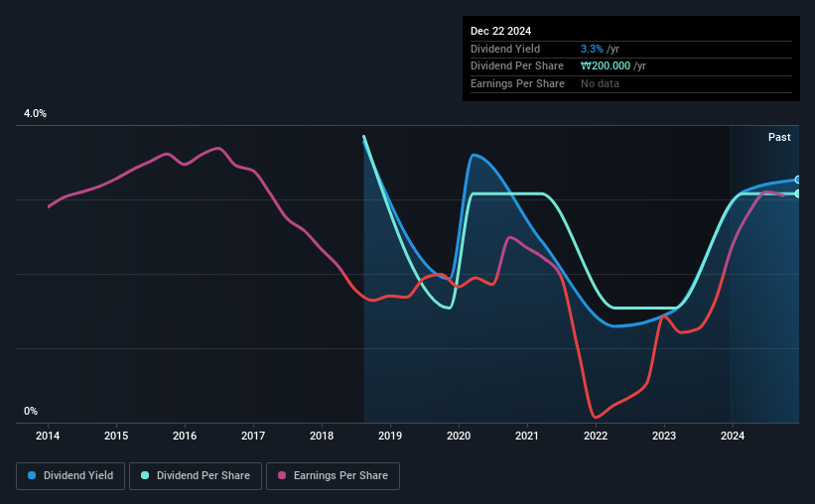Screen dimensions: 815x504
Task: Toggle the Dividend Per Share legend button
Action: pos(196,476)
